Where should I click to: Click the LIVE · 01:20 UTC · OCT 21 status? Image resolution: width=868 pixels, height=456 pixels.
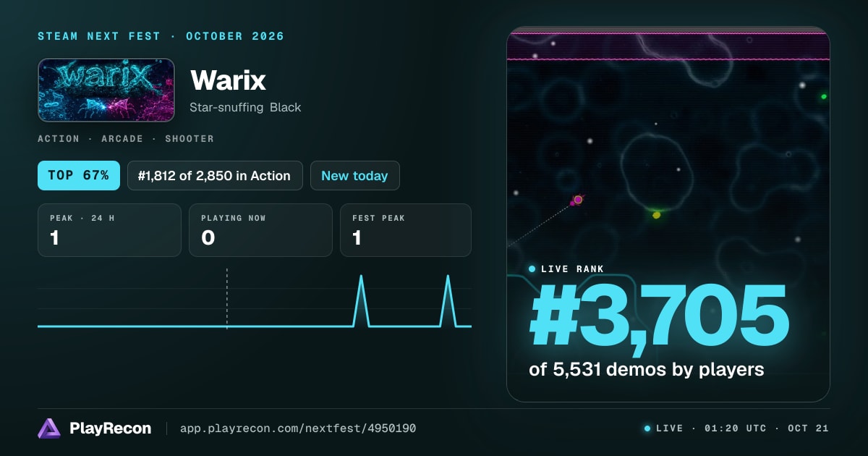(x=742, y=428)
